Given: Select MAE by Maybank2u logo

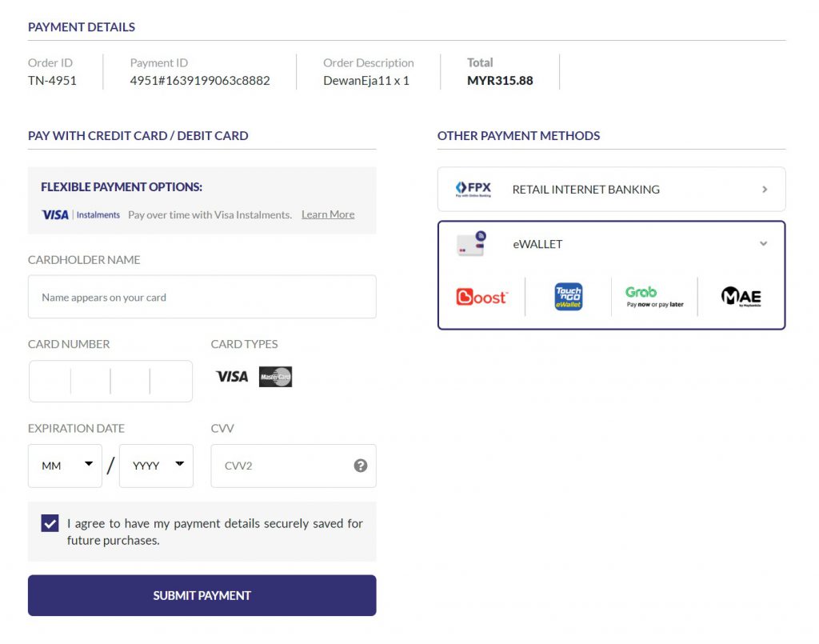Looking at the screenshot, I should point(741,297).
